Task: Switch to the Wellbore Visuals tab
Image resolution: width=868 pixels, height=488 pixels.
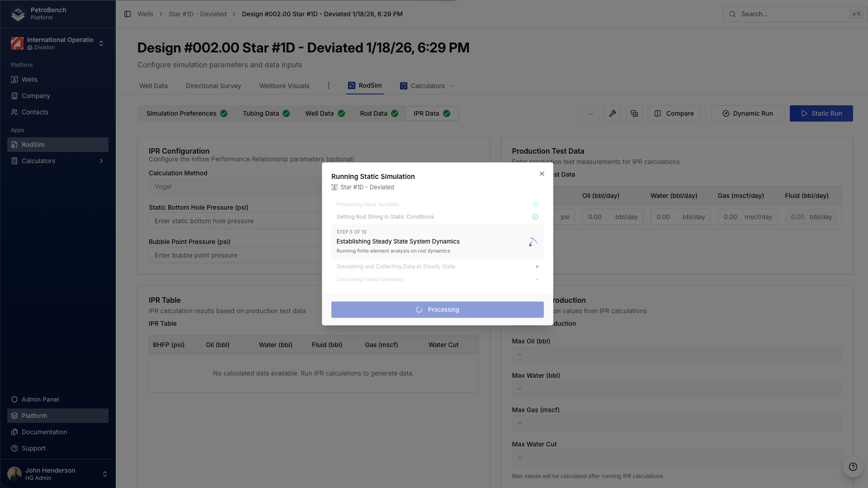Action: click(284, 86)
